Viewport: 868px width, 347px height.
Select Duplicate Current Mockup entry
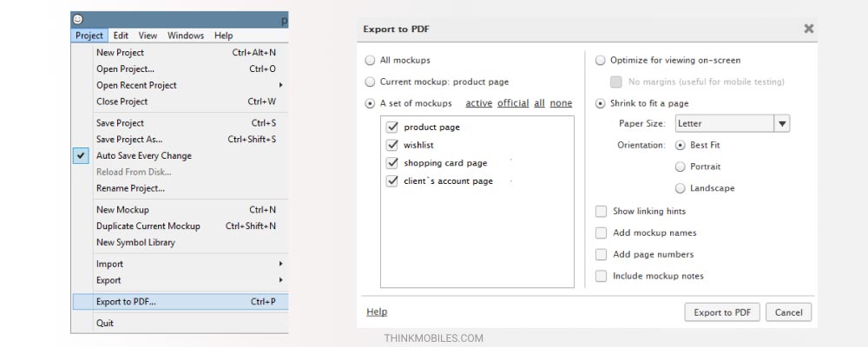point(181,226)
